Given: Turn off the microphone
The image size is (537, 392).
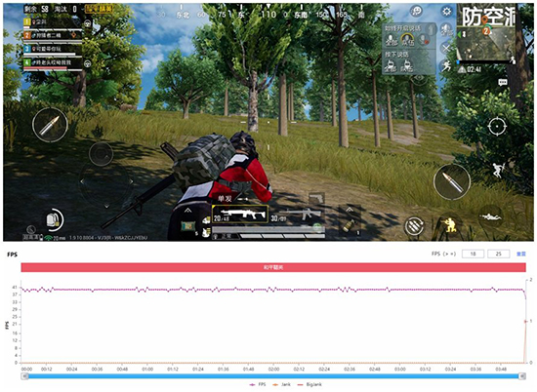Looking at the screenshot, I should (425, 39).
